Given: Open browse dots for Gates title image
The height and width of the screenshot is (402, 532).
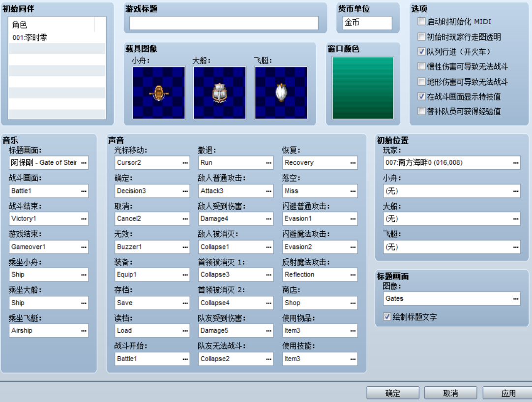Looking at the screenshot, I should (x=516, y=299).
